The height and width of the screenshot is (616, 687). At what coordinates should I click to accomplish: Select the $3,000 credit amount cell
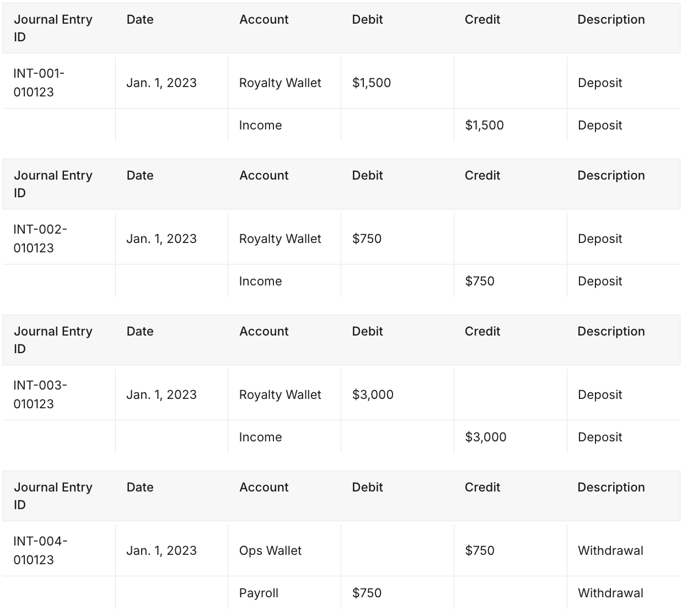click(x=485, y=437)
